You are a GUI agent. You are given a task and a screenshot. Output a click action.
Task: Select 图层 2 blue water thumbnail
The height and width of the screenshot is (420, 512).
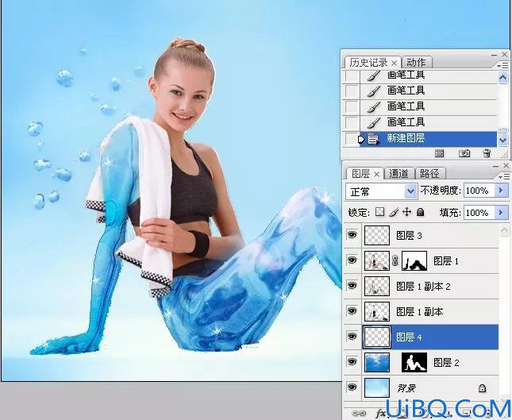377,362
